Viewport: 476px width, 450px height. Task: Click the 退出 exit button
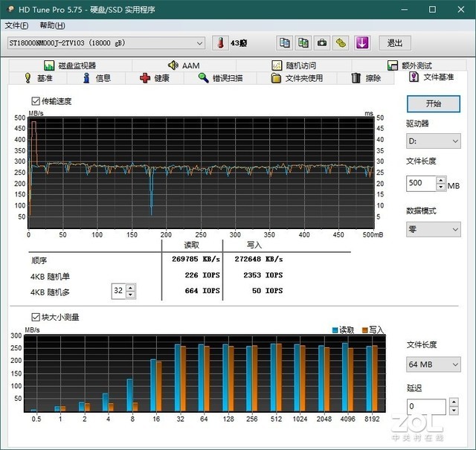pyautogui.click(x=394, y=43)
